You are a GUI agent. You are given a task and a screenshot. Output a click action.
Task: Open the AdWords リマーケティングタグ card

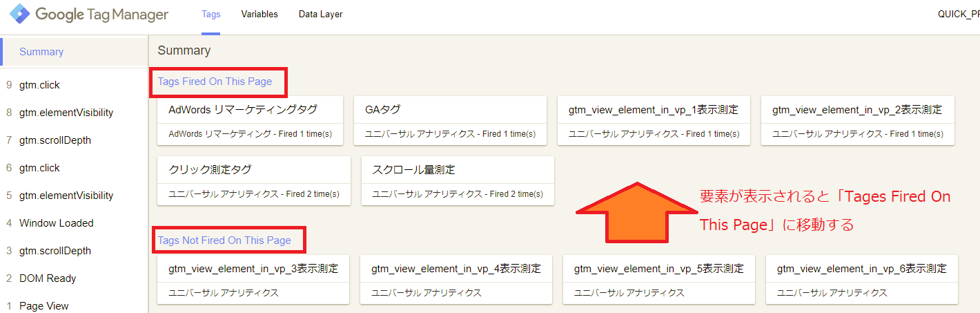(x=250, y=121)
